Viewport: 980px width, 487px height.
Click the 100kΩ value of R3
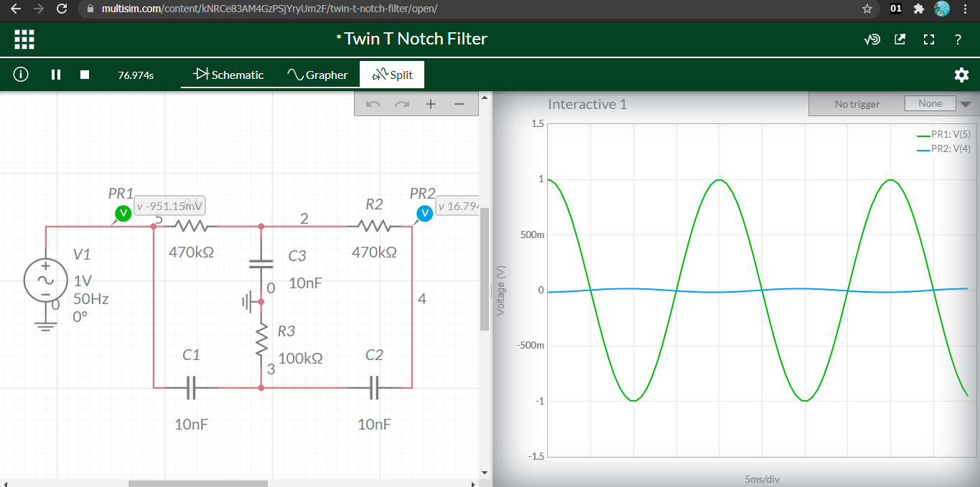pos(300,358)
